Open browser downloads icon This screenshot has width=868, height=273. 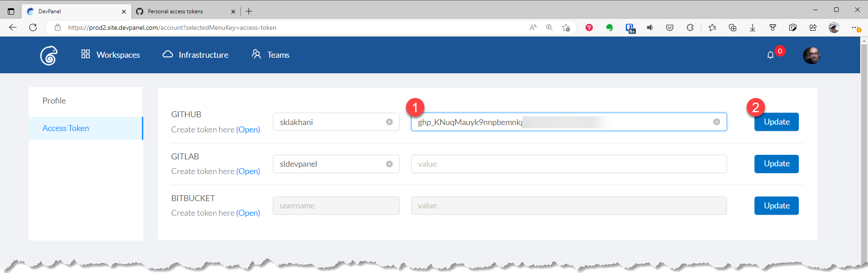pyautogui.click(x=752, y=27)
